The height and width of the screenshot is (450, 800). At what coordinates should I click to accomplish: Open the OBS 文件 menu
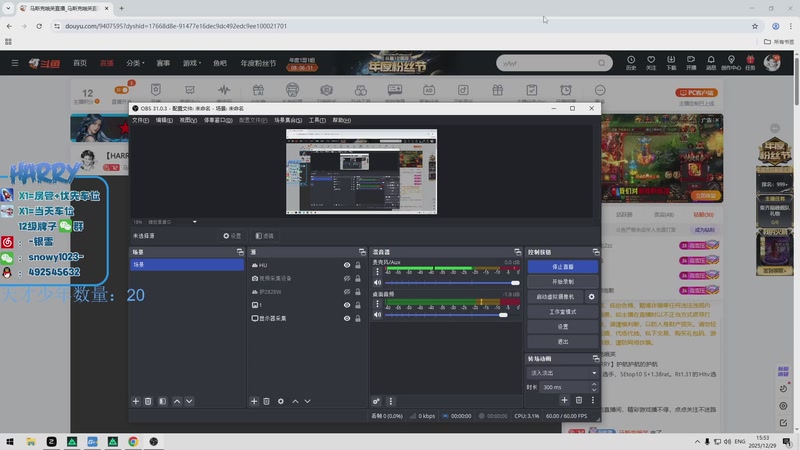140,120
